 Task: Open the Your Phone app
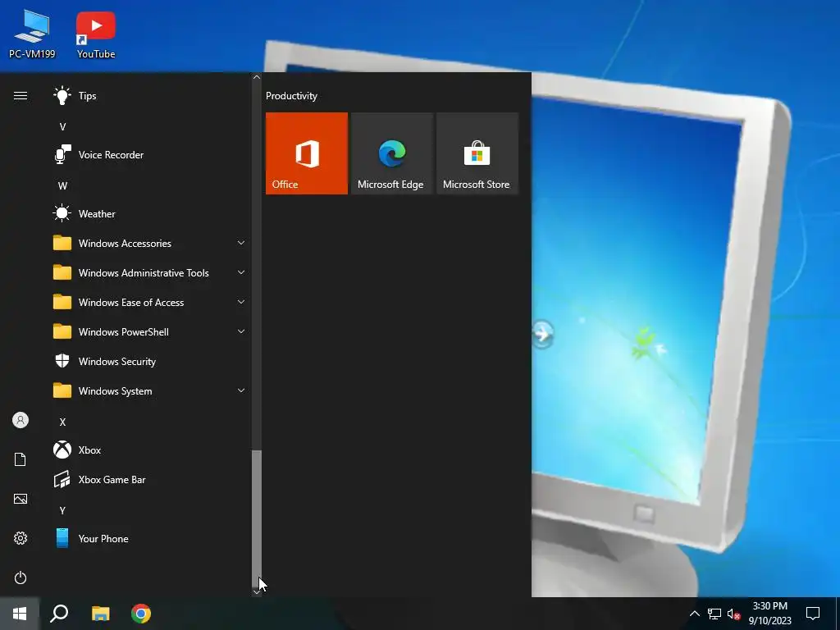pyautogui.click(x=150, y=538)
